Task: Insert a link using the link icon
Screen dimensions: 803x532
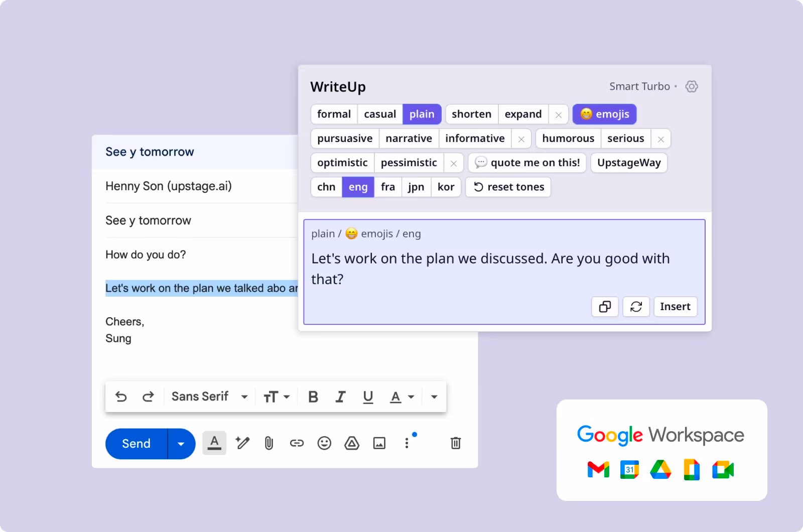Action: [296, 443]
